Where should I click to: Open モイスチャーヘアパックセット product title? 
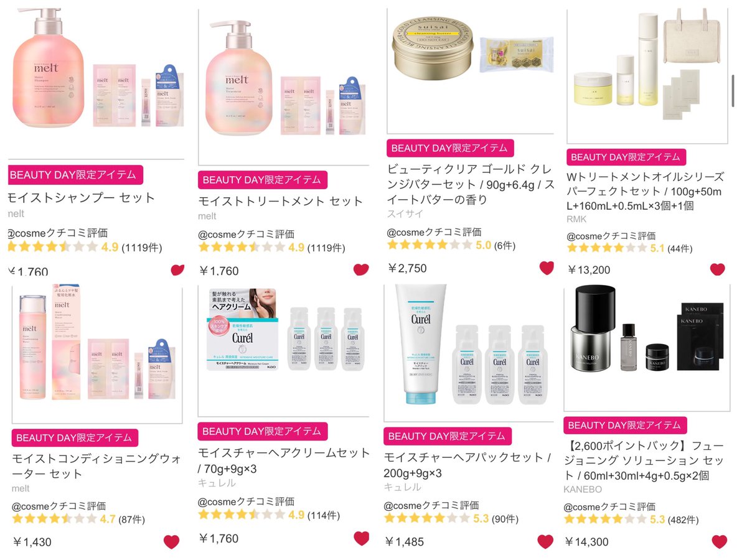467,465
